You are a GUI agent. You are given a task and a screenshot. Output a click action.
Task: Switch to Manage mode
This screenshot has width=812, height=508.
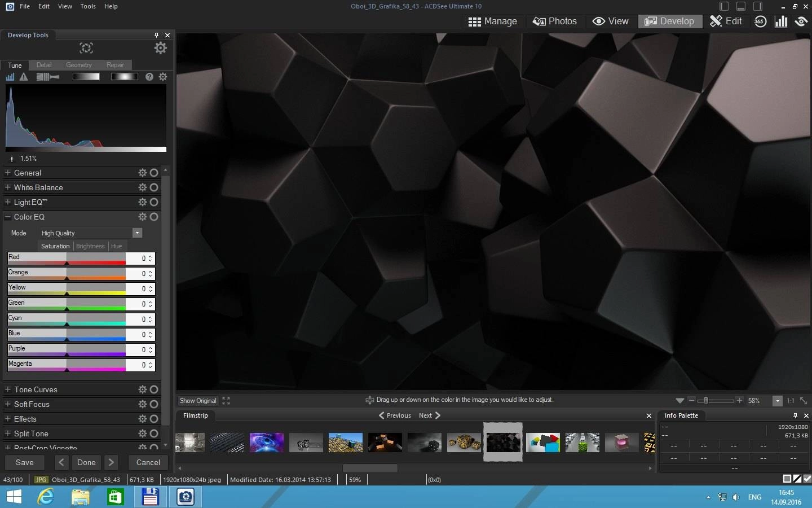[x=492, y=21]
